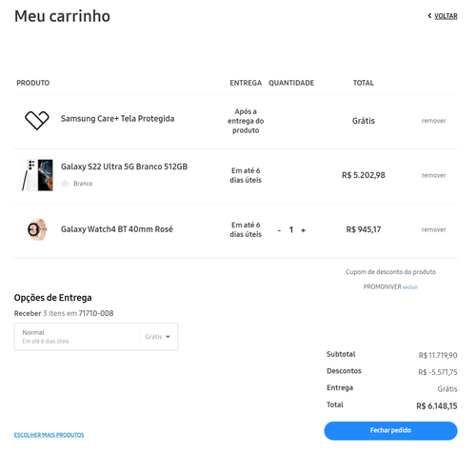Click the back chevron next to Voltar
Viewport: 476px width, 453px height.
pyautogui.click(x=429, y=15)
